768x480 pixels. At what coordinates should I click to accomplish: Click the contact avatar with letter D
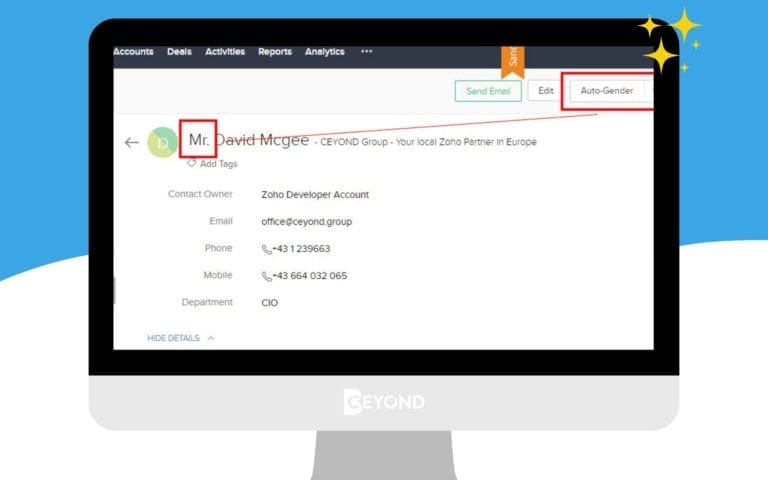(162, 143)
